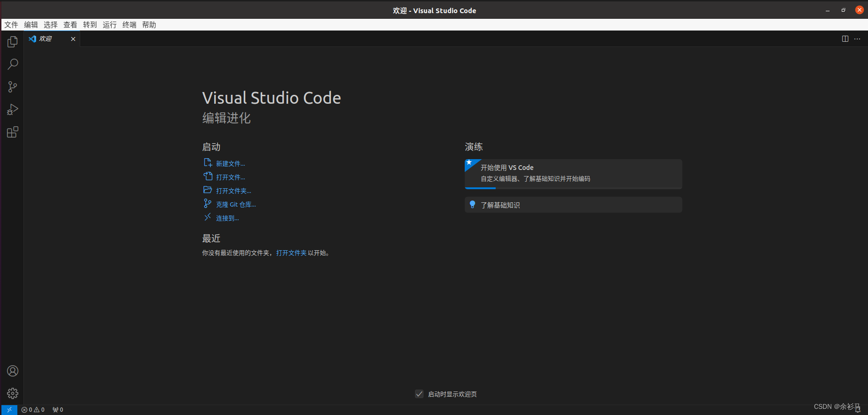Close the 欢迎 tab
The image size is (868, 415).
point(73,39)
